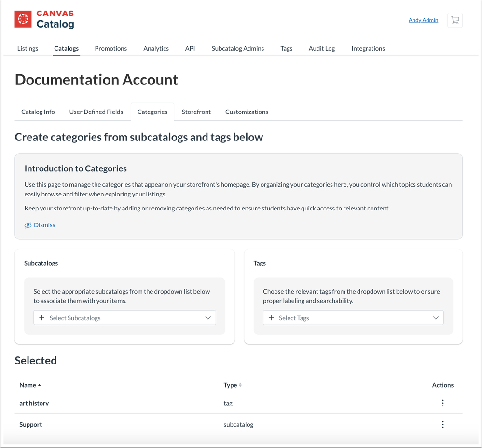This screenshot has height=448, width=482.
Task: Navigate to the Integrations menu item
Action: [x=368, y=48]
